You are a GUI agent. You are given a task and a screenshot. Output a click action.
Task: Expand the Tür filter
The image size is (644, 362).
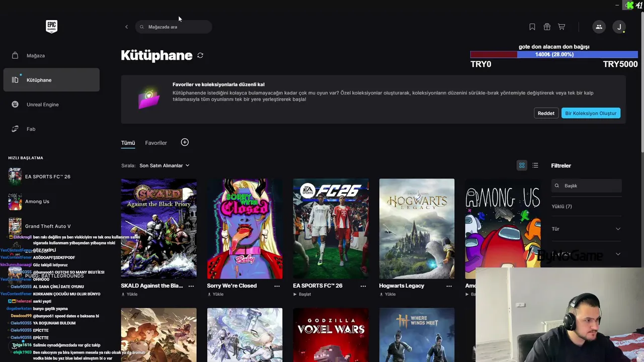(586, 229)
